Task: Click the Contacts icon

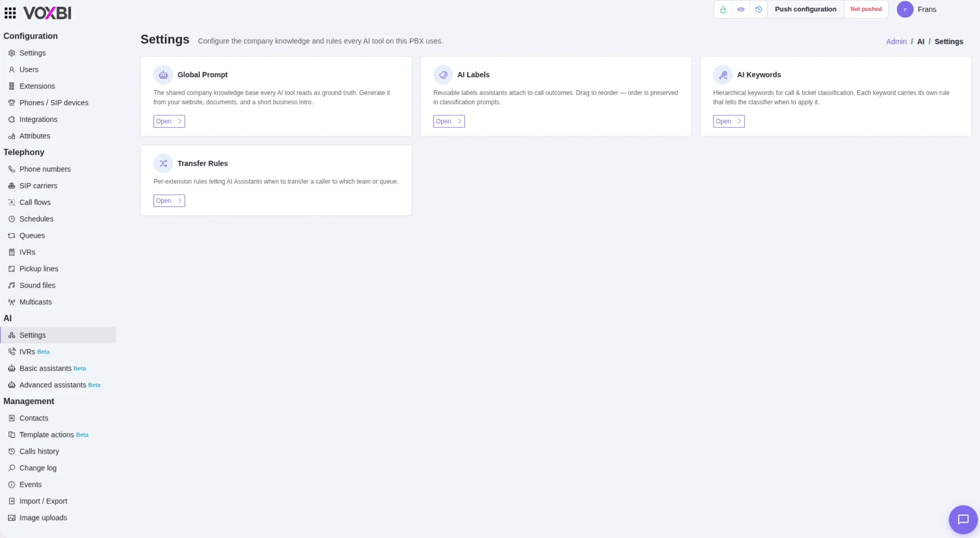Action: click(x=12, y=418)
